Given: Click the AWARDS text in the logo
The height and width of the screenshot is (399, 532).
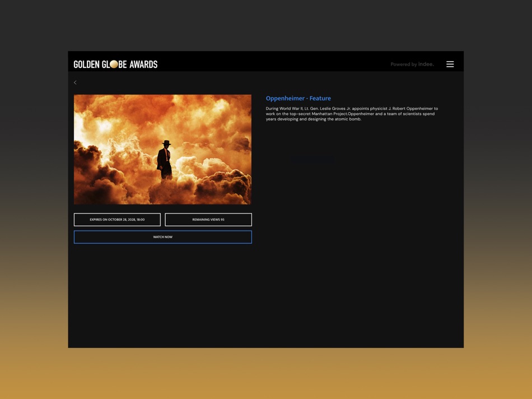Looking at the screenshot, I should (144, 64).
